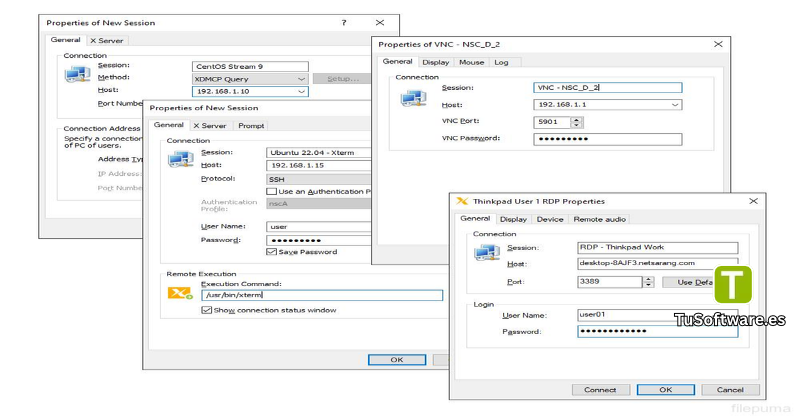This screenshot has width=800, height=420.
Task: Click the Host field showing 192.168.1.15
Action: click(318, 165)
